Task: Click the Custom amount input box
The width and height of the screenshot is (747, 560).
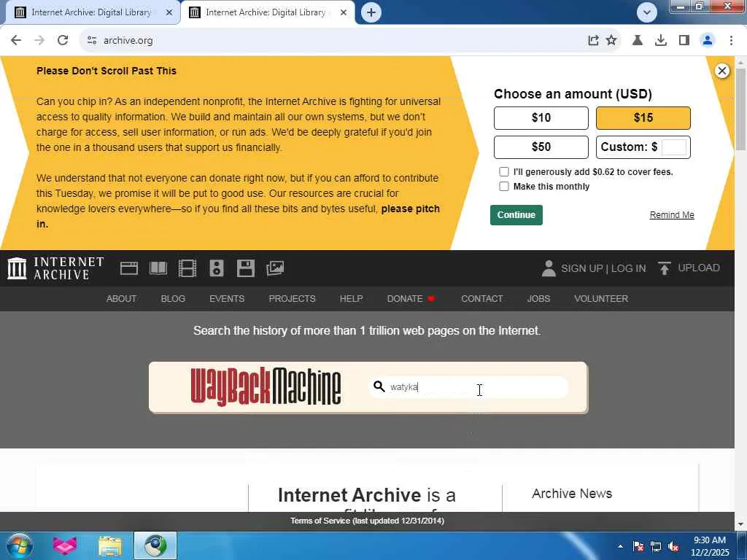Action: (x=674, y=147)
